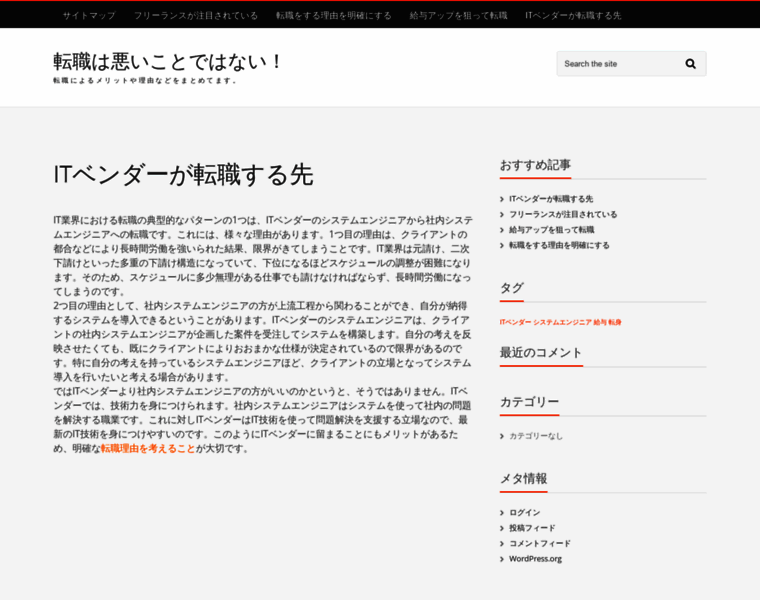Click the chevron beside 投稿フィード
This screenshot has width=760, height=600.
point(502,528)
